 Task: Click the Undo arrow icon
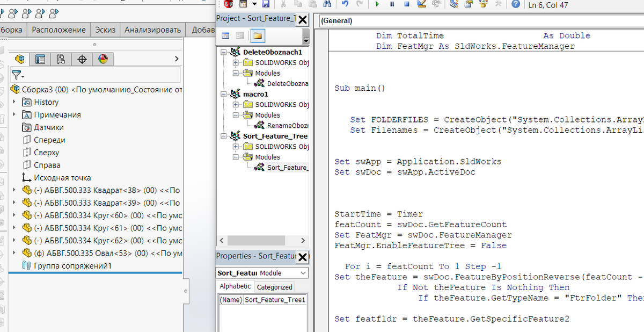pos(345,4)
